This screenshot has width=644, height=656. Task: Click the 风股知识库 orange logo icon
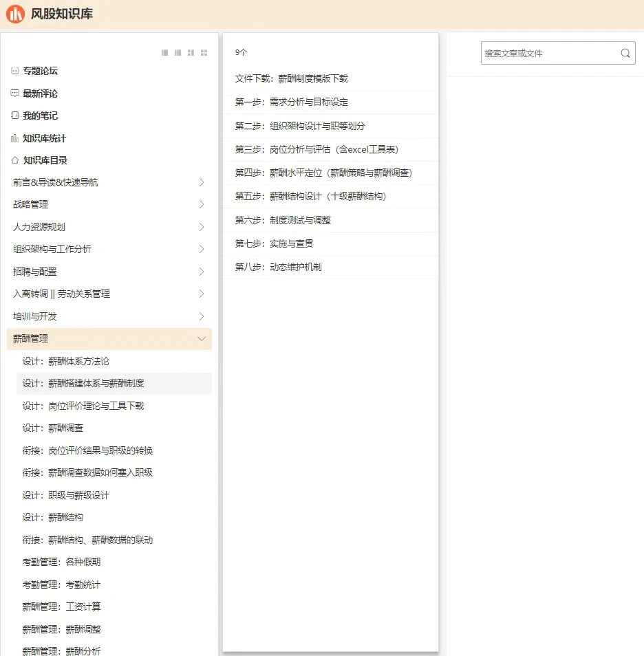point(16,14)
